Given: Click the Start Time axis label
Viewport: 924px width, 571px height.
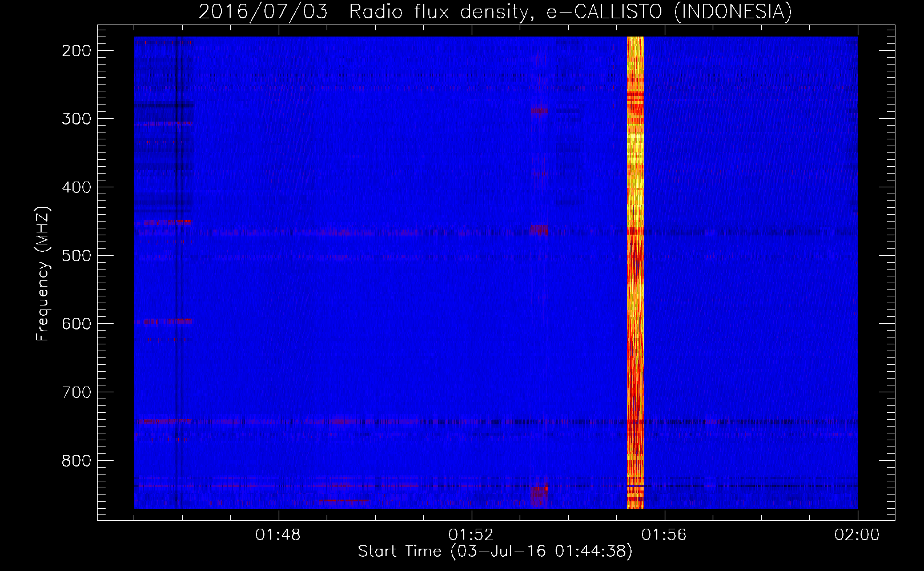Looking at the screenshot, I should click(x=495, y=552).
